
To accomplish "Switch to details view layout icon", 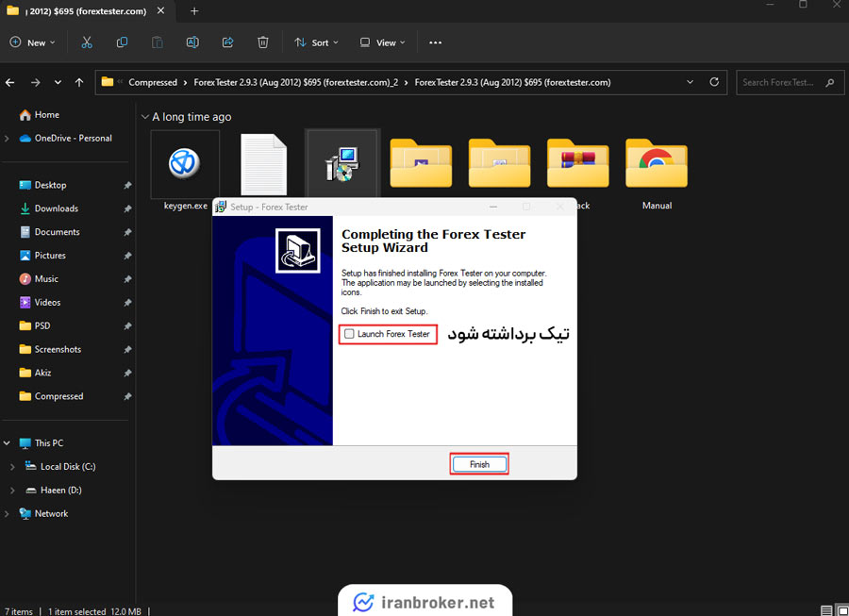I will (826, 610).
